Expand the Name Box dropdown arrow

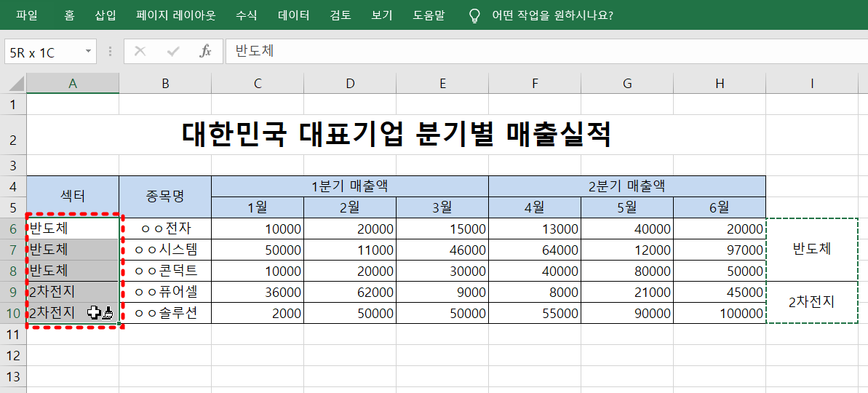coord(88,52)
